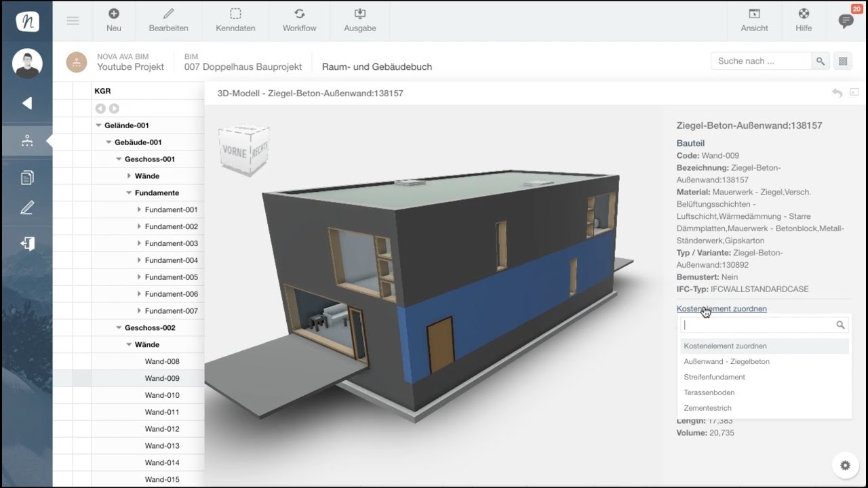868x488 pixels.
Task: Open the chat notifications with badge 20
Action: point(846,20)
